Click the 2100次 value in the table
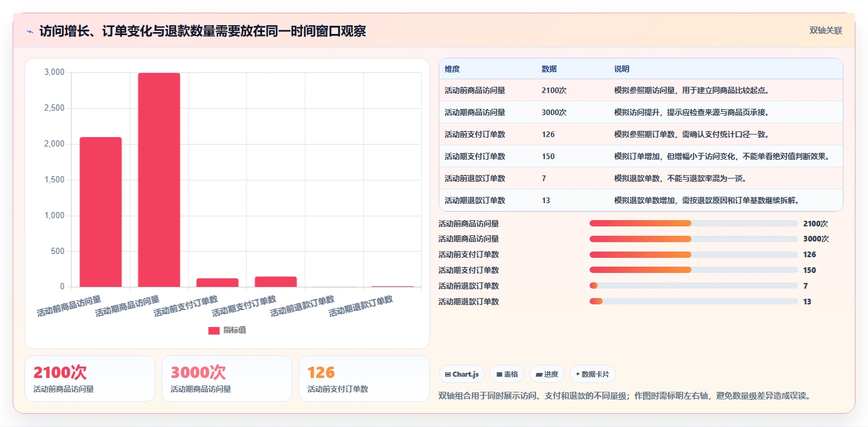This screenshot has height=427, width=868. coord(554,91)
